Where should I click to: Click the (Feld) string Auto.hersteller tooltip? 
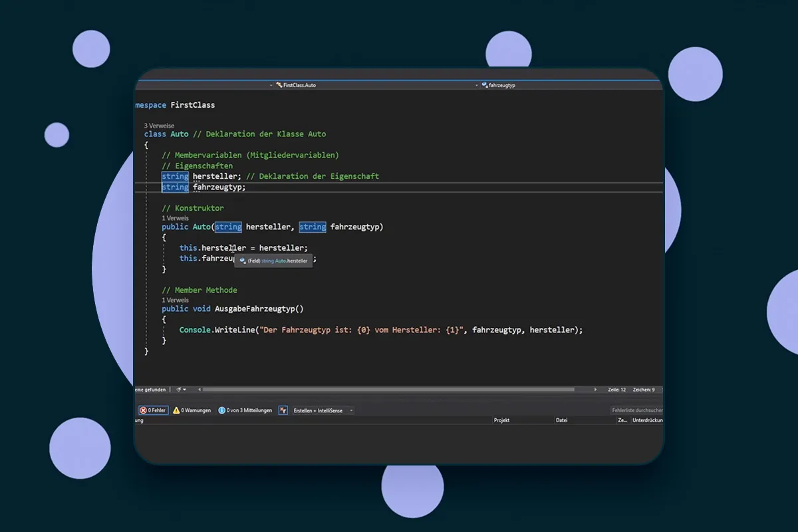tap(273, 261)
